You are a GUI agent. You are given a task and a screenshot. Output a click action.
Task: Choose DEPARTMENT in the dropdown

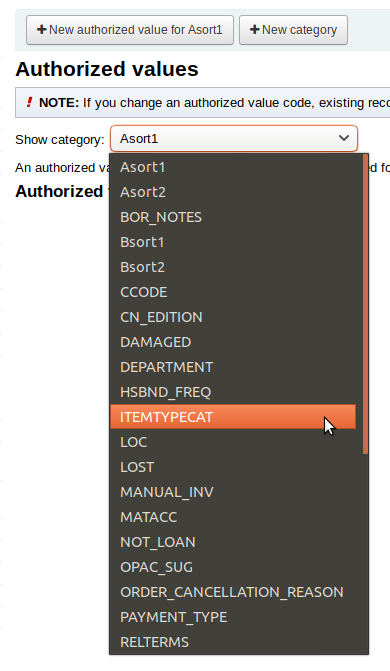pos(233,367)
